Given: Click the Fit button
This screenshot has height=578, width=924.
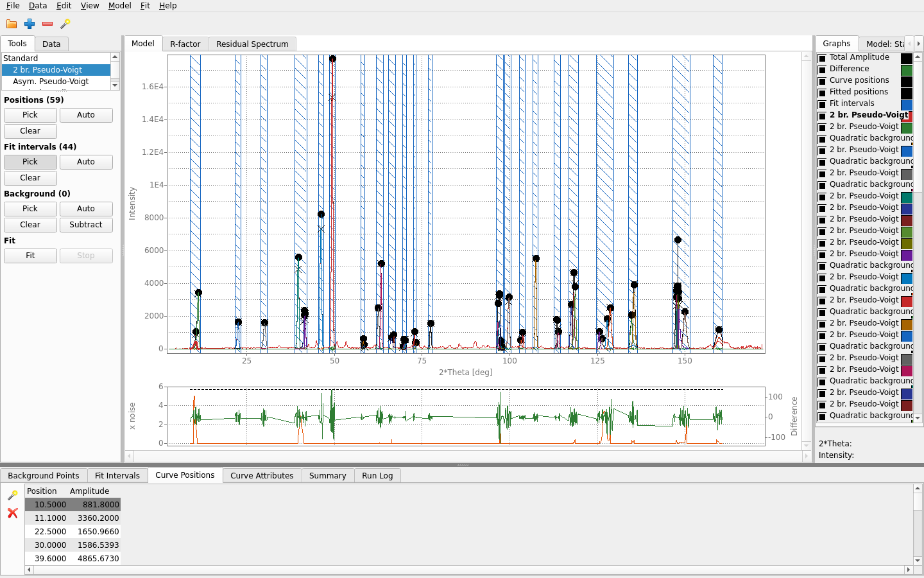Looking at the screenshot, I should coord(30,256).
